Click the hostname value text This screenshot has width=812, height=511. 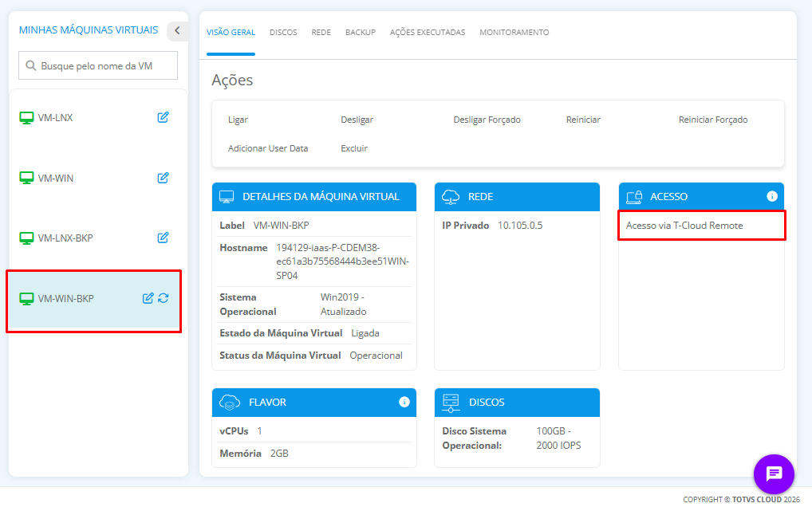tap(343, 261)
